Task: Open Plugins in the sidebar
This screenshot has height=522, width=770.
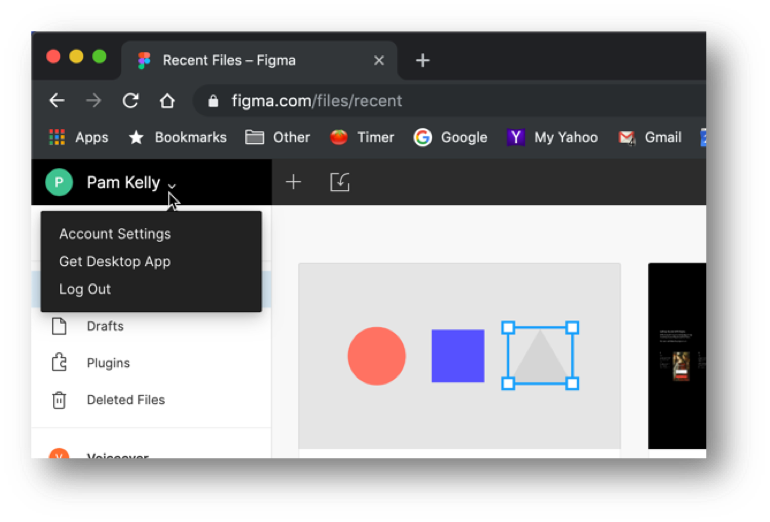Action: [x=108, y=363]
